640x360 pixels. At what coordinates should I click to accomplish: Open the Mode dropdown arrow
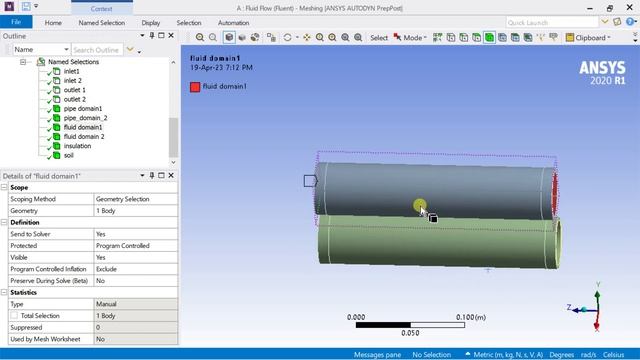coord(425,38)
